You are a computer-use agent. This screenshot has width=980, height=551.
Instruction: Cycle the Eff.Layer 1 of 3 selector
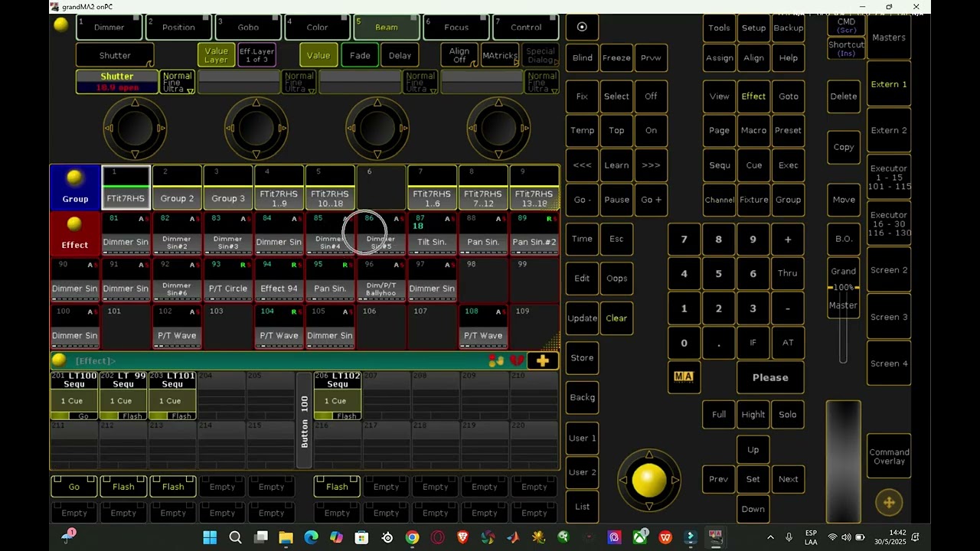(256, 55)
